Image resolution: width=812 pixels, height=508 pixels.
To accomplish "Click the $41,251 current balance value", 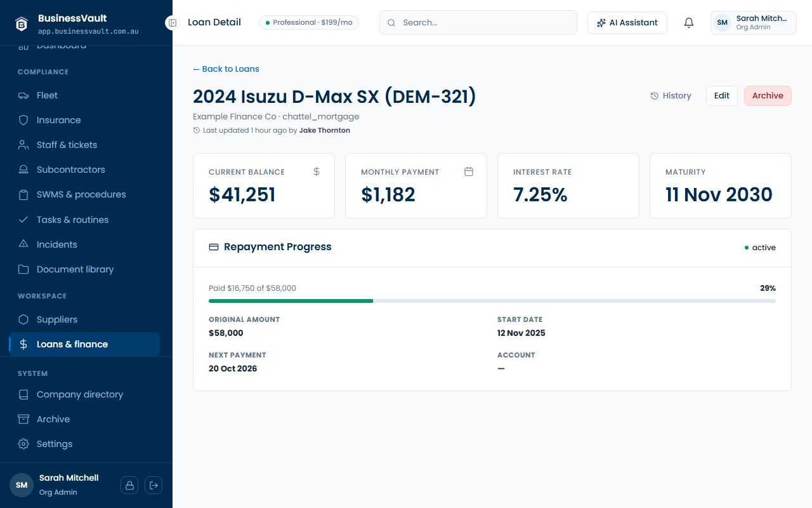I will [242, 194].
